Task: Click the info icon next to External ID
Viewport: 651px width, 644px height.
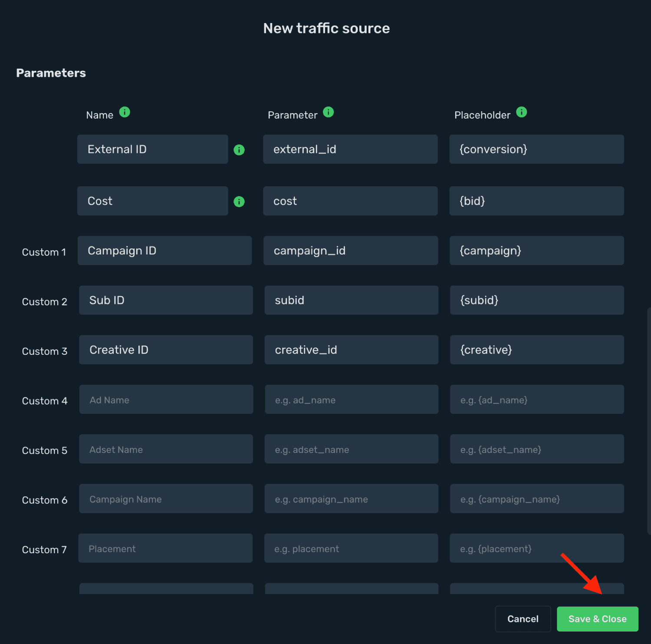Action: click(x=239, y=150)
